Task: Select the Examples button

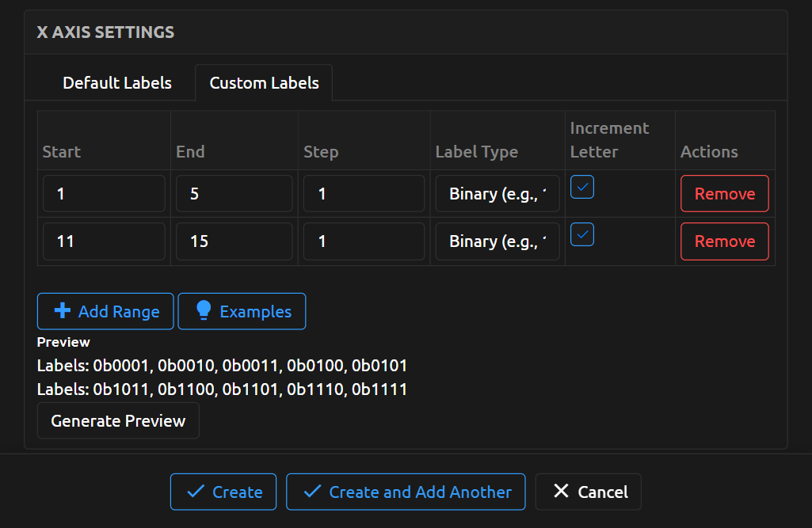Action: (242, 311)
